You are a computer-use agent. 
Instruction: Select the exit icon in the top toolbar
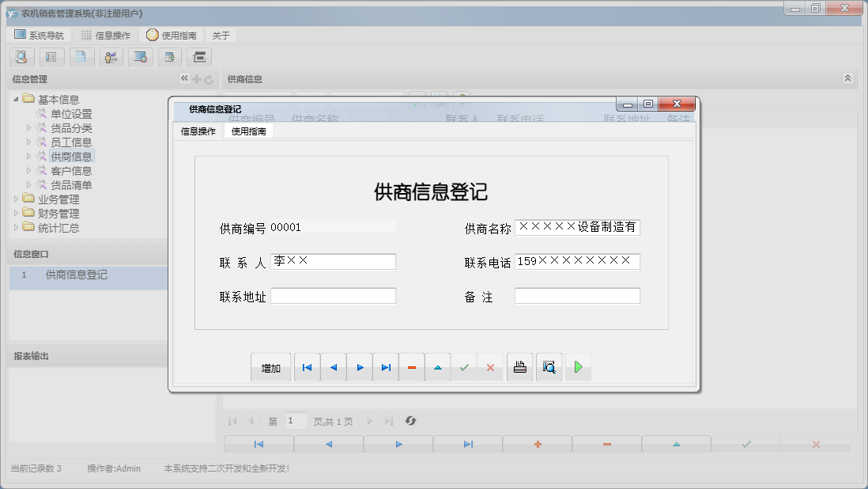200,57
